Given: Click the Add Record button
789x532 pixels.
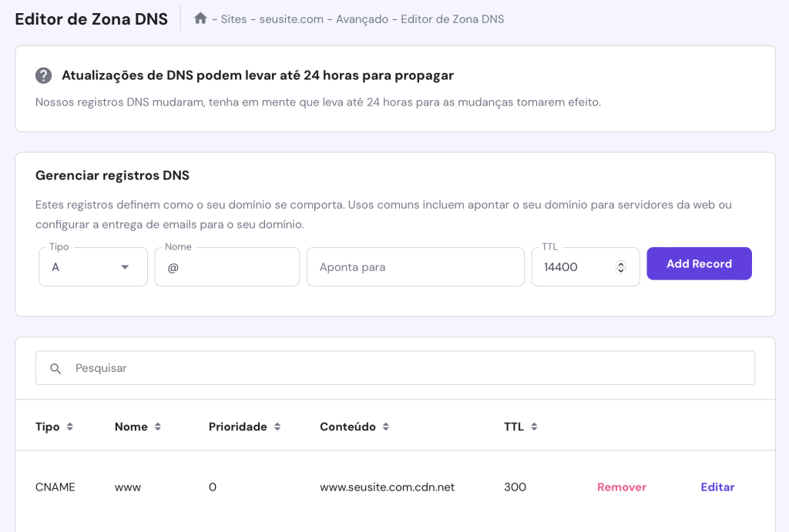Looking at the screenshot, I should coord(699,263).
